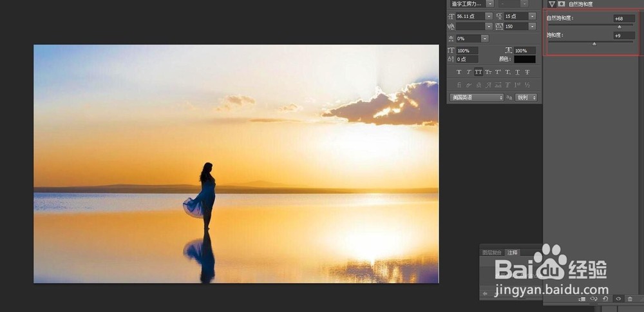This screenshot has width=644, height=312.
Task: Switch to the 注释 tab
Action: pyautogui.click(x=512, y=253)
